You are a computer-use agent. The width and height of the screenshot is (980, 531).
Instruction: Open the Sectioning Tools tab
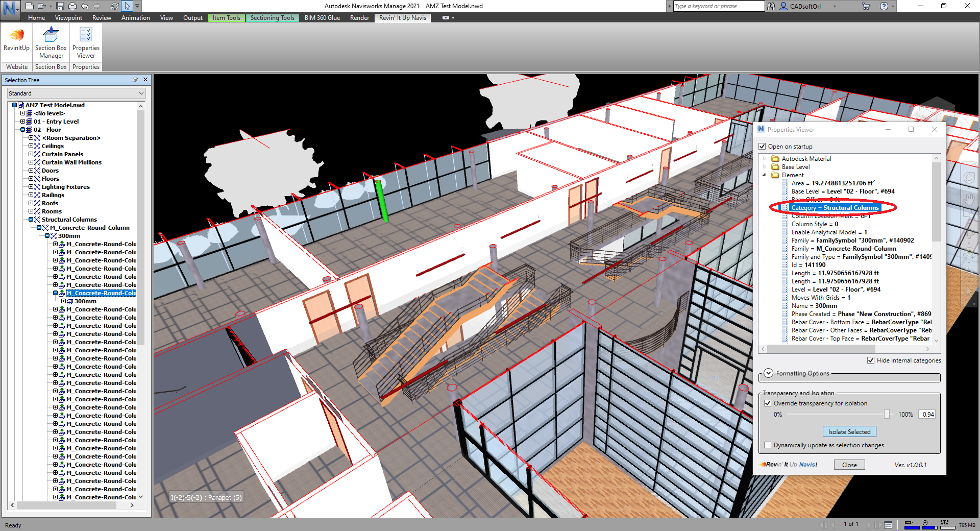click(x=272, y=18)
